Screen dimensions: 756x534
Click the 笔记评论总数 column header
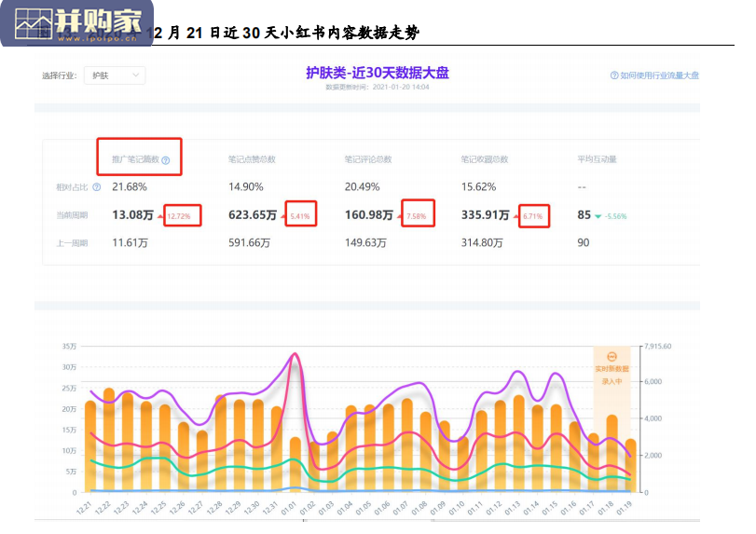(x=368, y=159)
